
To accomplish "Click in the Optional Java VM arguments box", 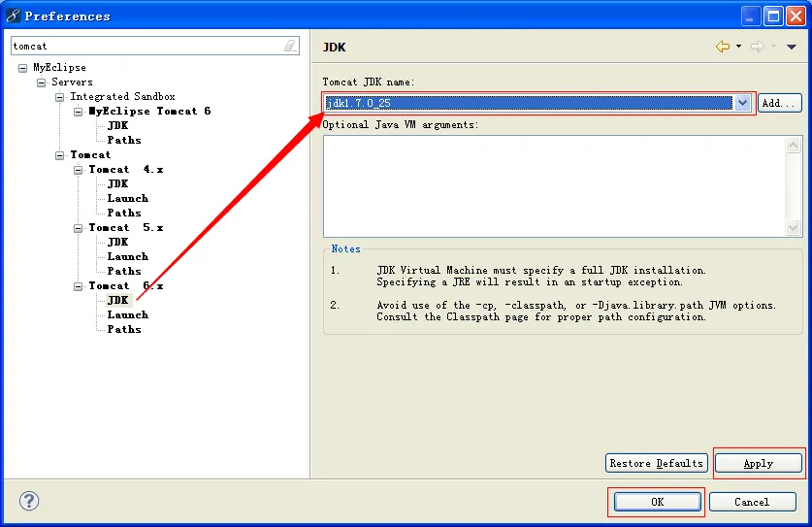I will point(554,186).
